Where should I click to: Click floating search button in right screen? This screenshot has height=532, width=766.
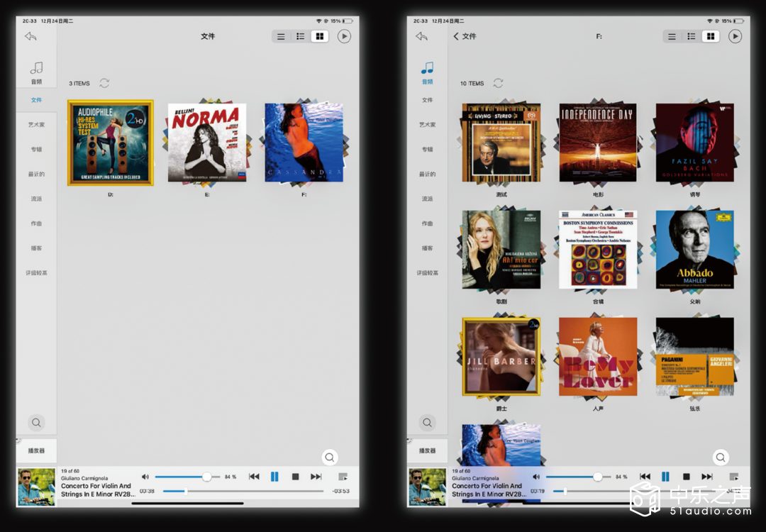click(x=721, y=458)
